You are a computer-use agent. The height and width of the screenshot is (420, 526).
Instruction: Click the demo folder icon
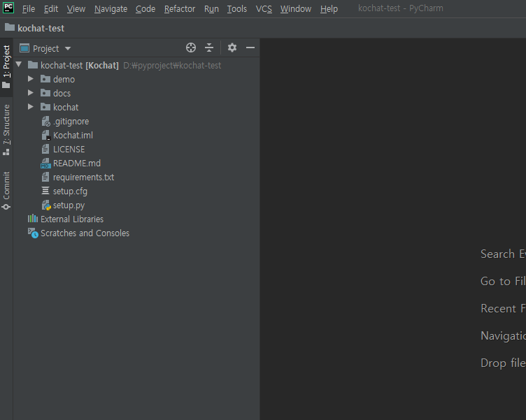click(45, 79)
